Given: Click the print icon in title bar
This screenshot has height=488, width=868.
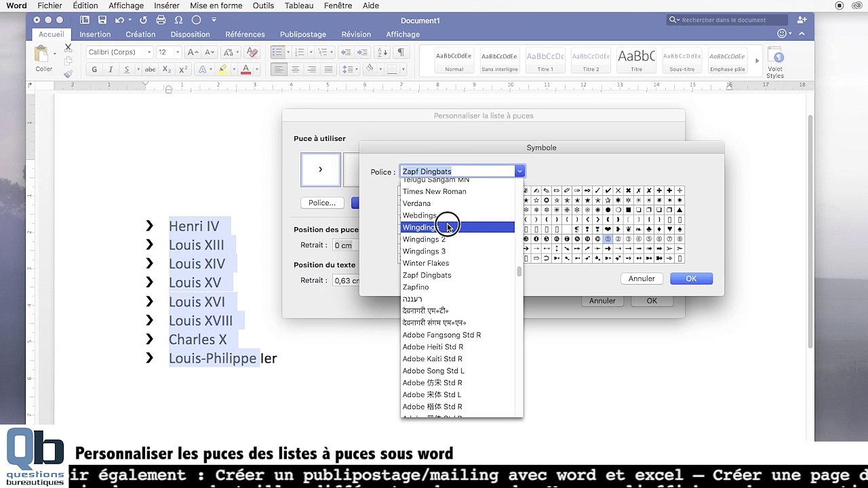Looking at the screenshot, I should 161,20.
